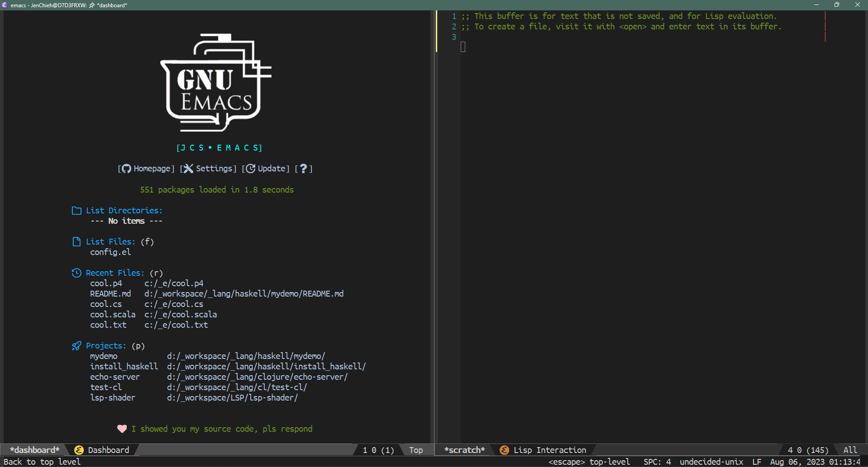868x467 pixels.
Task: Select the *scratch* buffer name in modeline
Action: (464, 450)
